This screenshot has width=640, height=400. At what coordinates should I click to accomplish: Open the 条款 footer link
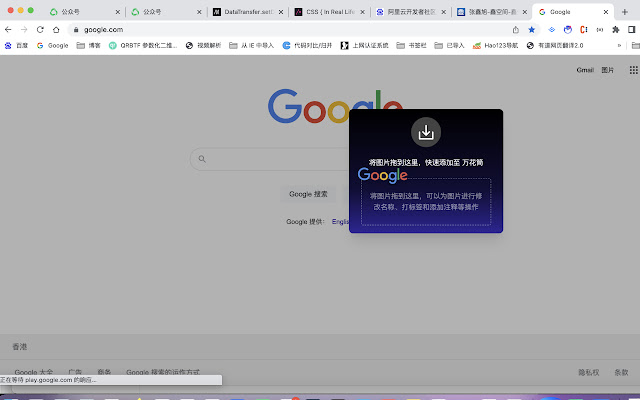(621, 372)
